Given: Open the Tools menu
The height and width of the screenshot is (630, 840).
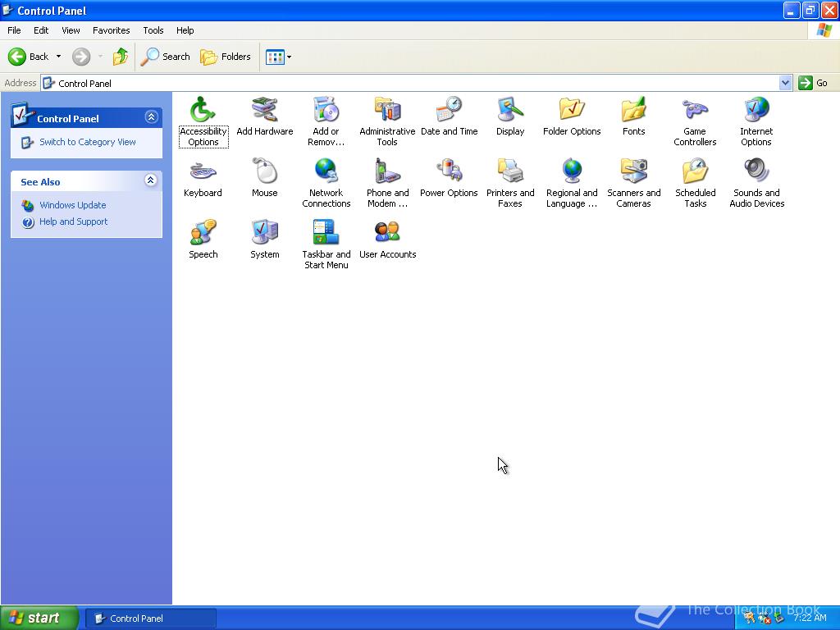Looking at the screenshot, I should click(153, 30).
